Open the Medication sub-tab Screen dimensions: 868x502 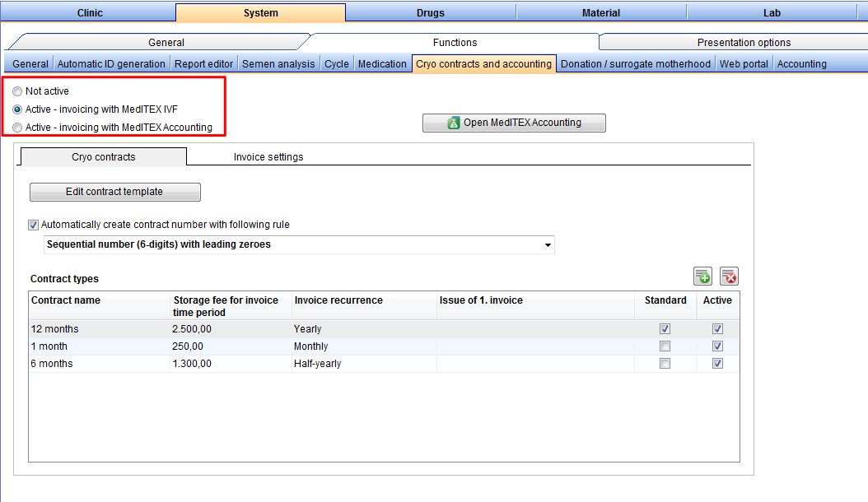pos(382,64)
